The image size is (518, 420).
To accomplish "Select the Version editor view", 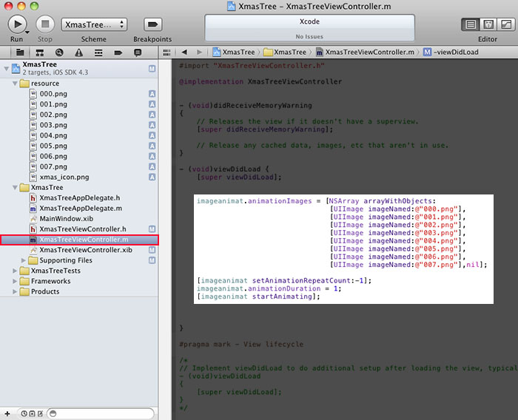I will (505, 24).
